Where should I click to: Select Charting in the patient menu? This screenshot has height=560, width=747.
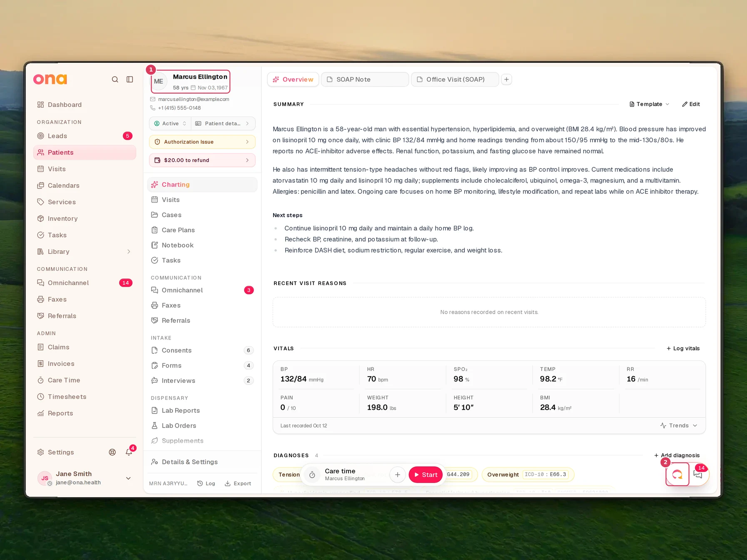202,185
